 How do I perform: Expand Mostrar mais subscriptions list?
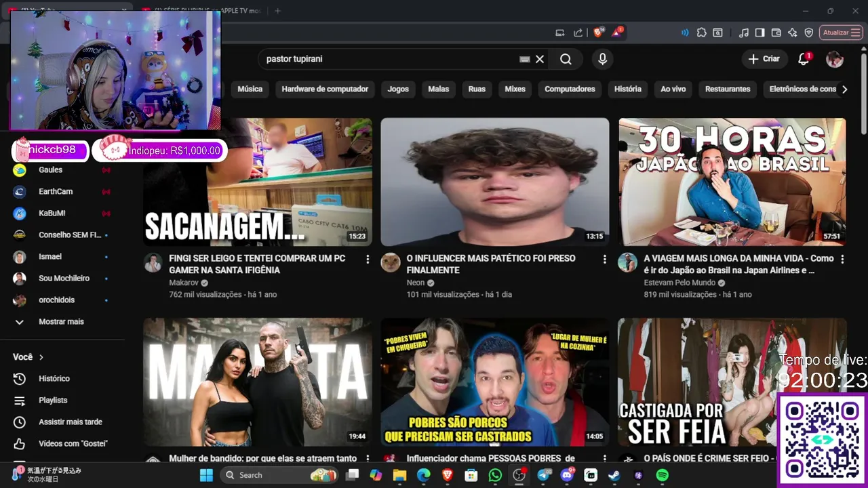(x=62, y=321)
